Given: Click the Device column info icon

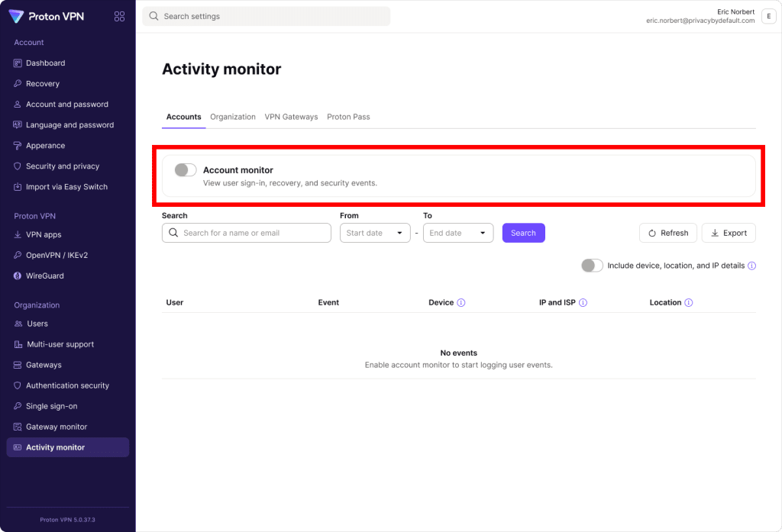Looking at the screenshot, I should [460, 303].
